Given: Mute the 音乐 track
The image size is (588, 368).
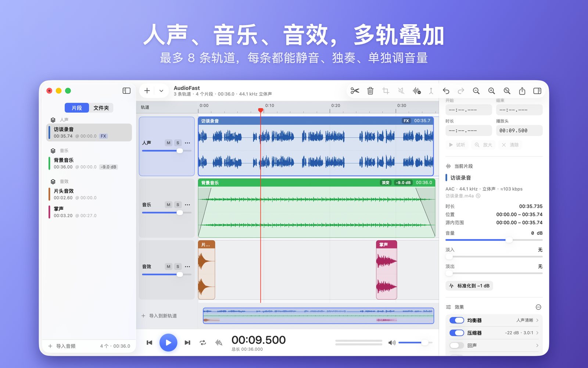Looking at the screenshot, I should point(168,205).
